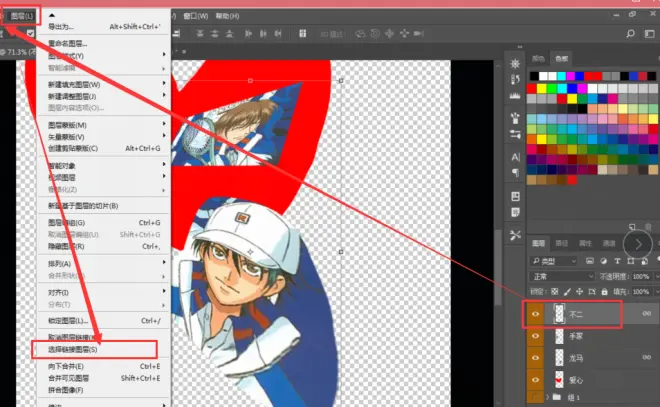This screenshot has width=660, height=407.
Task: Filter layers by adjustment layers icon
Action: point(604,261)
